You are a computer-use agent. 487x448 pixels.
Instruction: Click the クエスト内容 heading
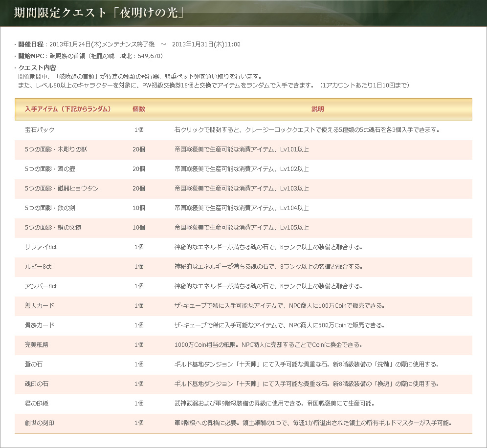[37, 67]
